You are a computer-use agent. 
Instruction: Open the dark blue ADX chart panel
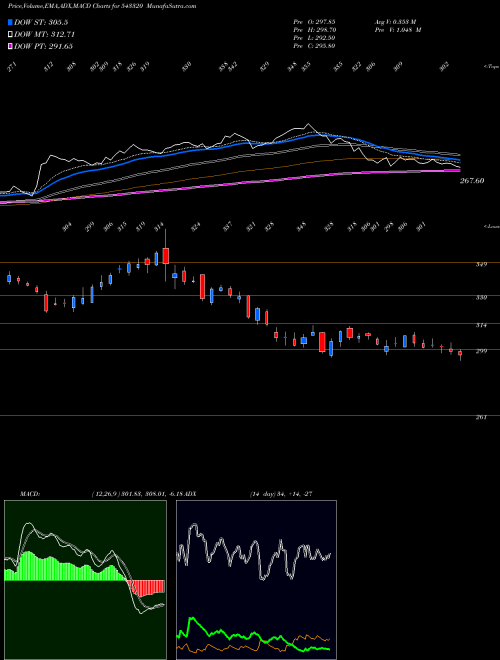(x=256, y=580)
